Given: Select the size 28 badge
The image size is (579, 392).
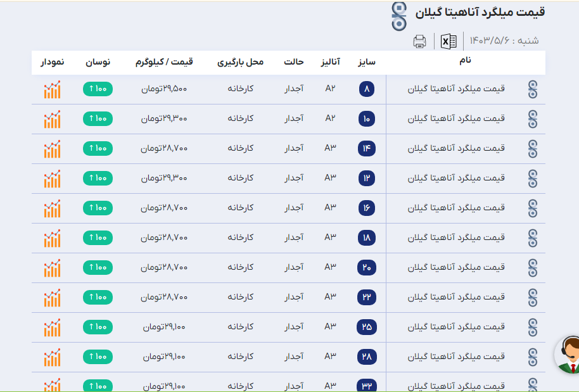Looking at the screenshot, I should [x=367, y=357].
